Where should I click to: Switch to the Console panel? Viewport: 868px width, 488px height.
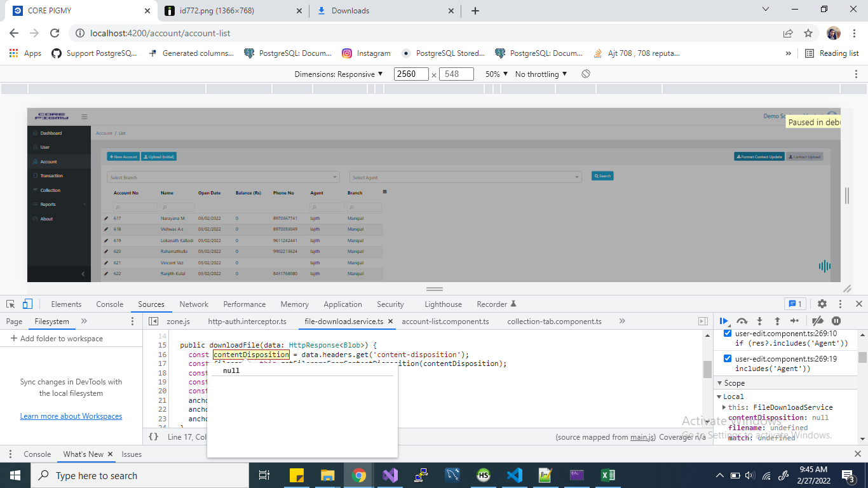click(x=110, y=304)
